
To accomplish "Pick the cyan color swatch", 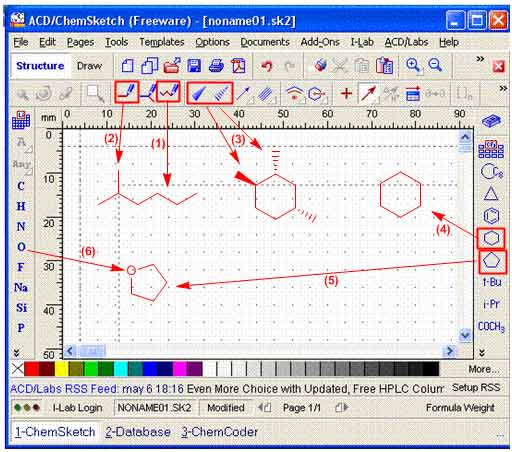I will [121, 369].
